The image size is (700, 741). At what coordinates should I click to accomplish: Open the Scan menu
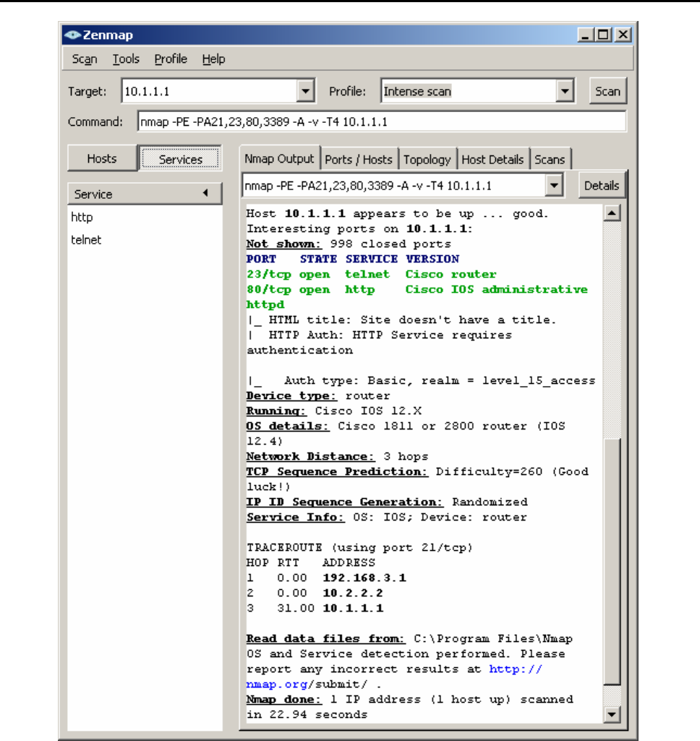pyautogui.click(x=84, y=59)
